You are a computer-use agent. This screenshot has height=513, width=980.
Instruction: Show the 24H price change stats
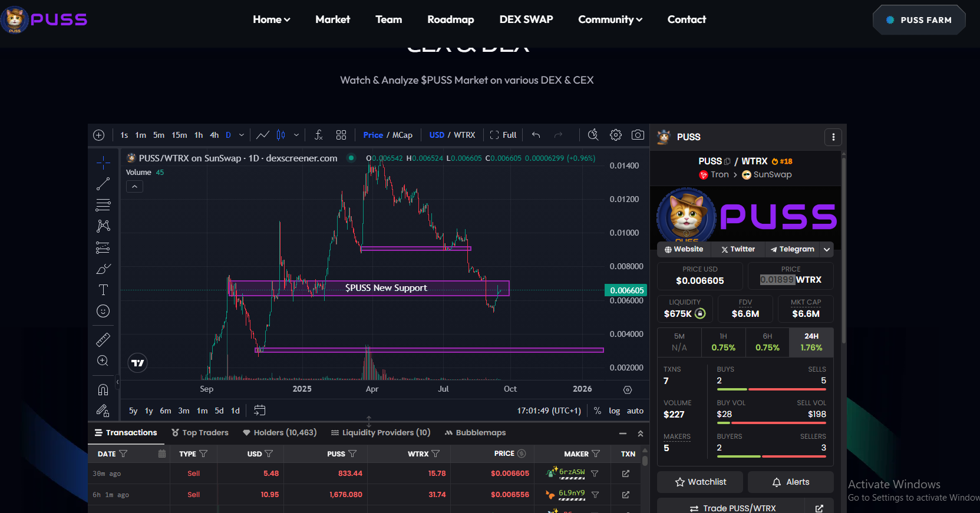811,342
